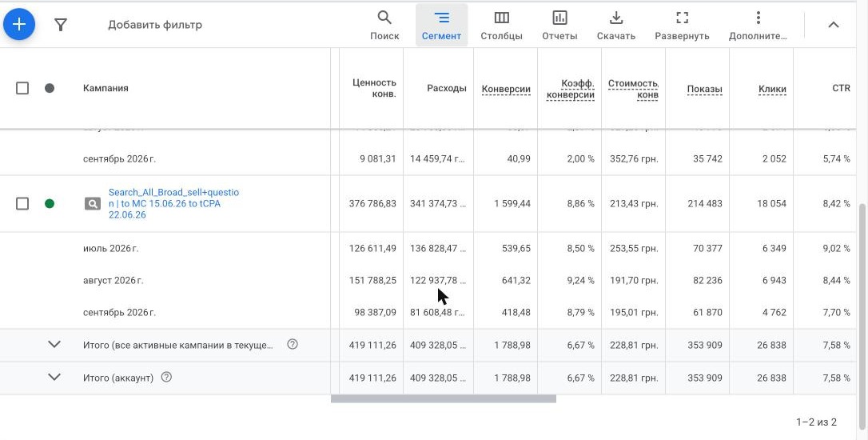Image resolution: width=868 pixels, height=440 pixels.
Task: Click the 341 374,73 spend cell
Action: (x=438, y=203)
